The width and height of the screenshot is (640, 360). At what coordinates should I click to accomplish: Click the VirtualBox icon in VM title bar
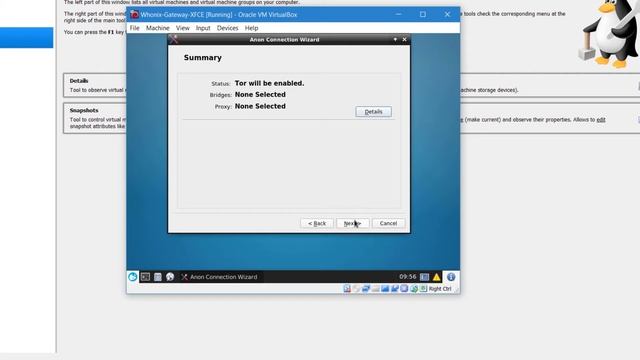click(x=134, y=14)
